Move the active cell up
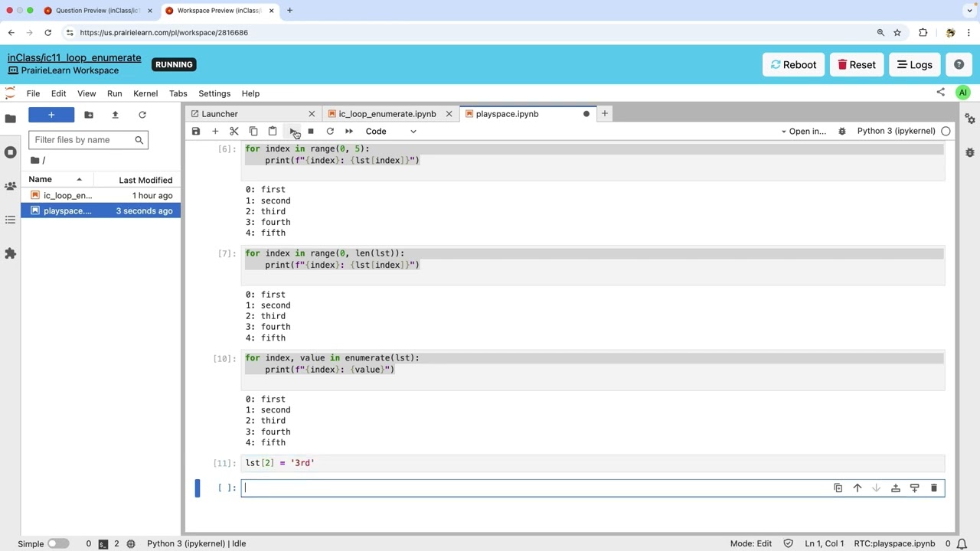The height and width of the screenshot is (551, 980). coord(857,488)
